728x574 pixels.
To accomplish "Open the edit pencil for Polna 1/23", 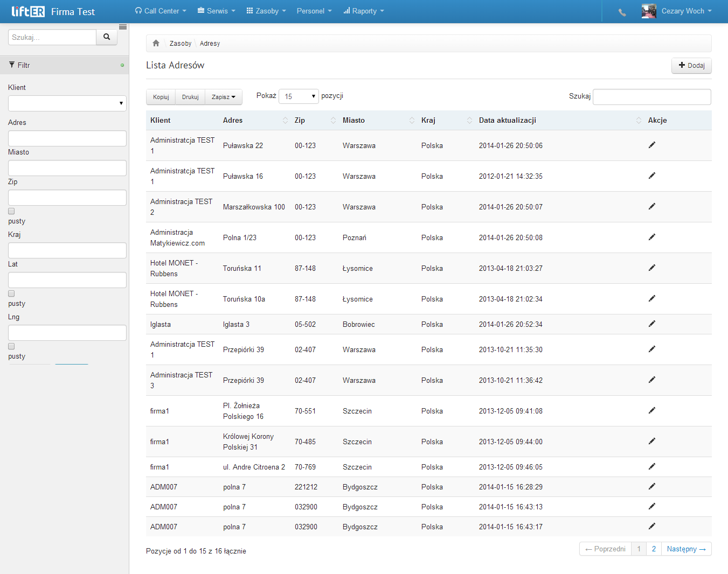I will tap(652, 237).
